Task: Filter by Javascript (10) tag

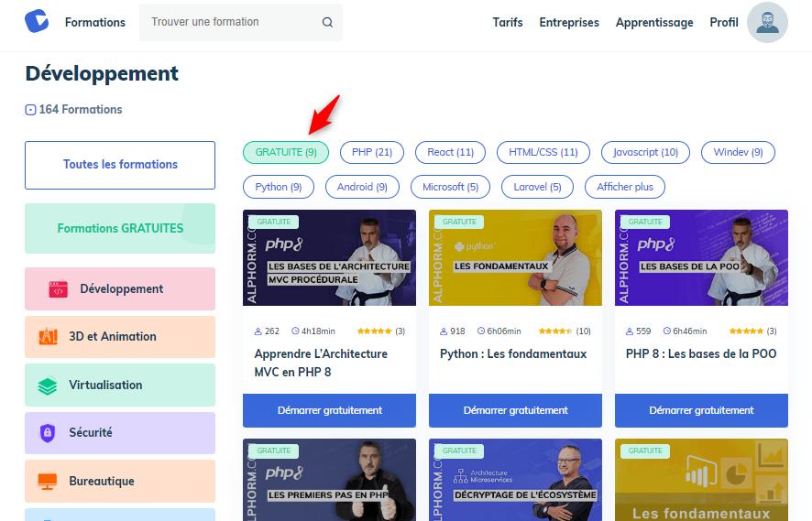Action: pyautogui.click(x=645, y=152)
